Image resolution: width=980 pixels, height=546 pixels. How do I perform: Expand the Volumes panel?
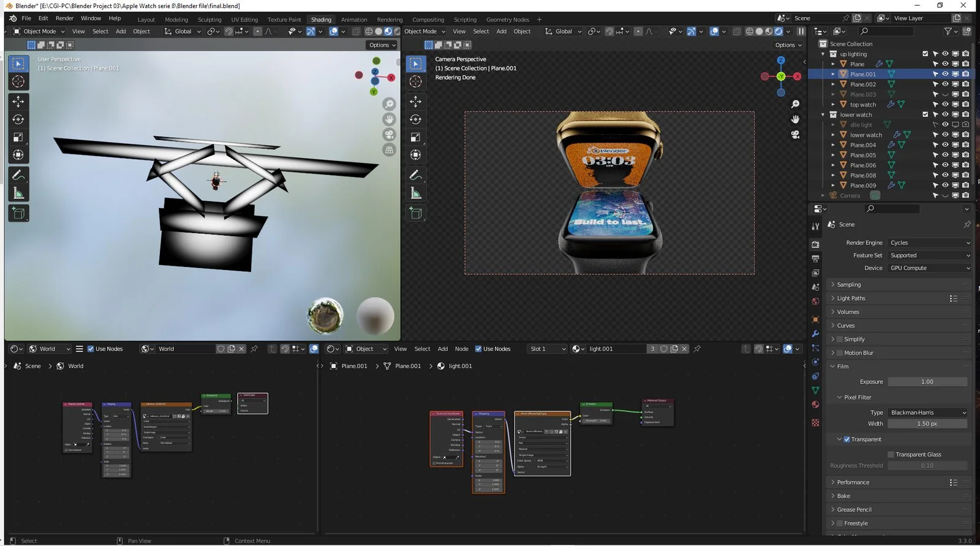pyautogui.click(x=848, y=312)
